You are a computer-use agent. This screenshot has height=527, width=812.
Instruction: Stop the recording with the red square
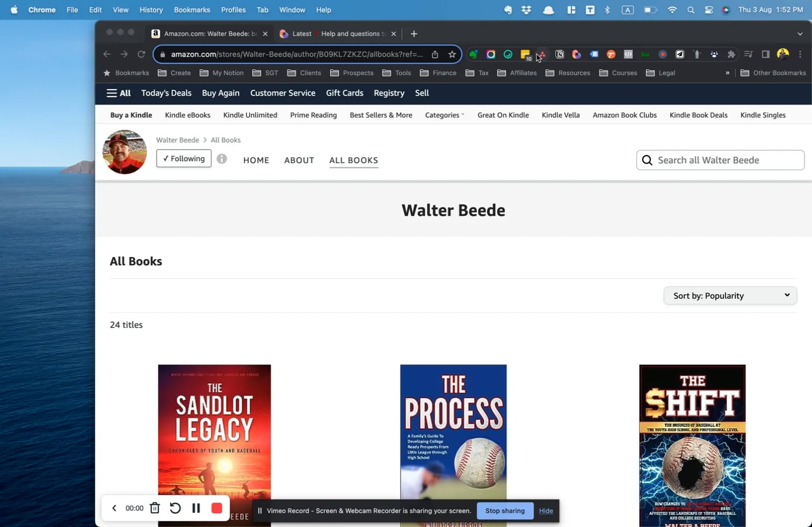tap(217, 508)
